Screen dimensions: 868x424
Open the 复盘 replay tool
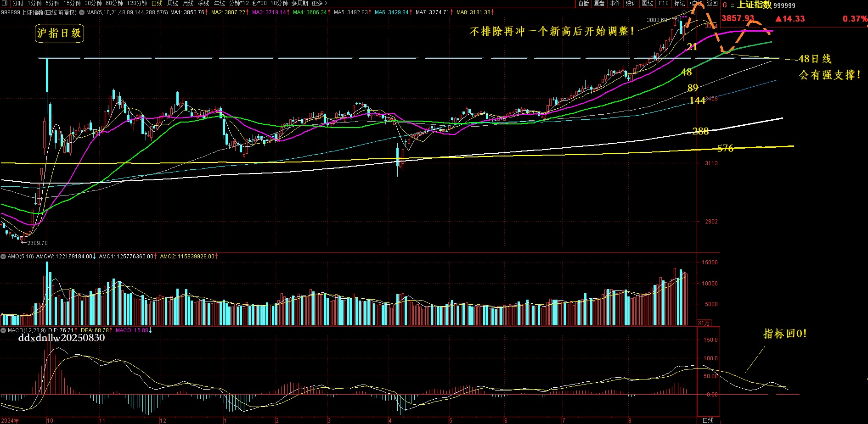click(x=599, y=3)
